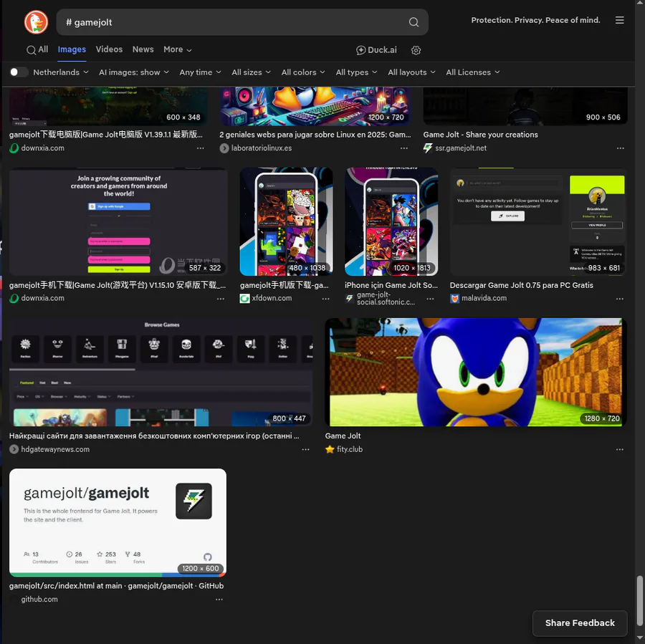Click the fity.club source text
The width and height of the screenshot is (645, 644).
(350, 449)
